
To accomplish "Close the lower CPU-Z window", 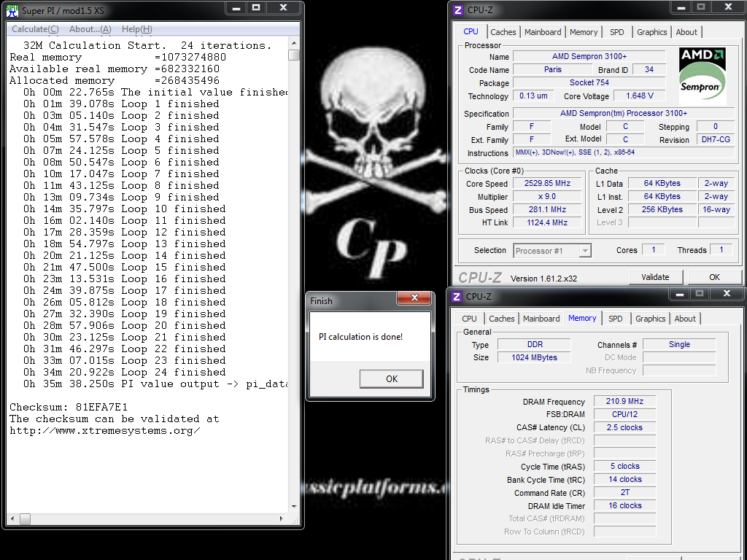I will (x=727, y=295).
